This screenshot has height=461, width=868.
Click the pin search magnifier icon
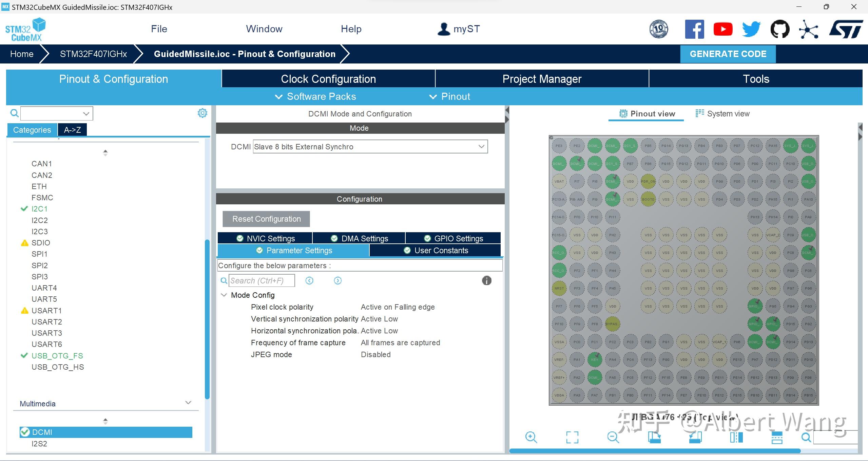(x=806, y=437)
